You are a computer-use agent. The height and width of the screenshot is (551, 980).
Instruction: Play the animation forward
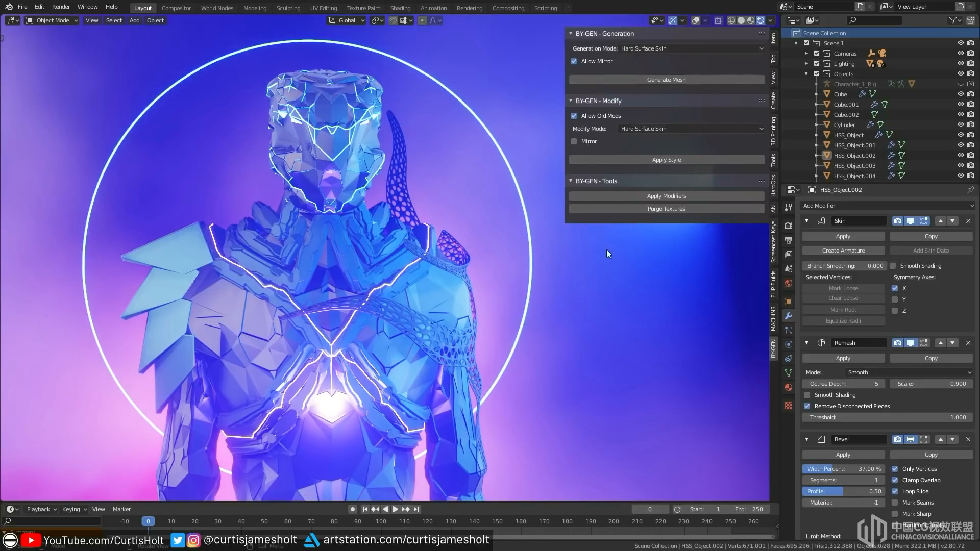tap(395, 509)
